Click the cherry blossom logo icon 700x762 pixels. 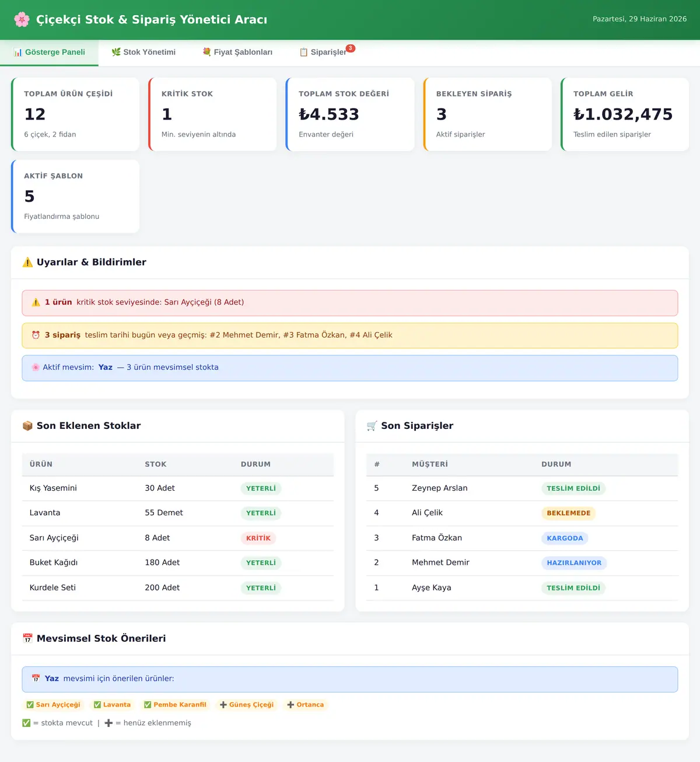coord(22,19)
